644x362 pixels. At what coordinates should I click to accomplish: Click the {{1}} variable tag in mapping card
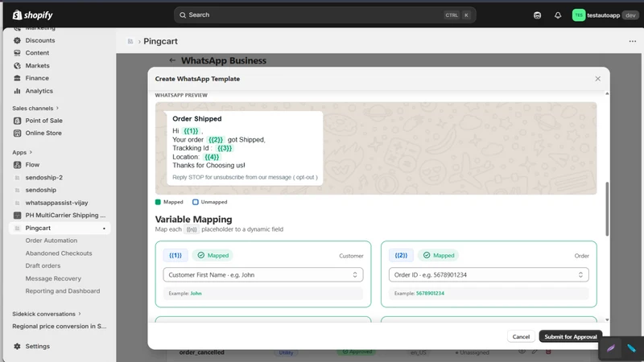click(x=175, y=255)
